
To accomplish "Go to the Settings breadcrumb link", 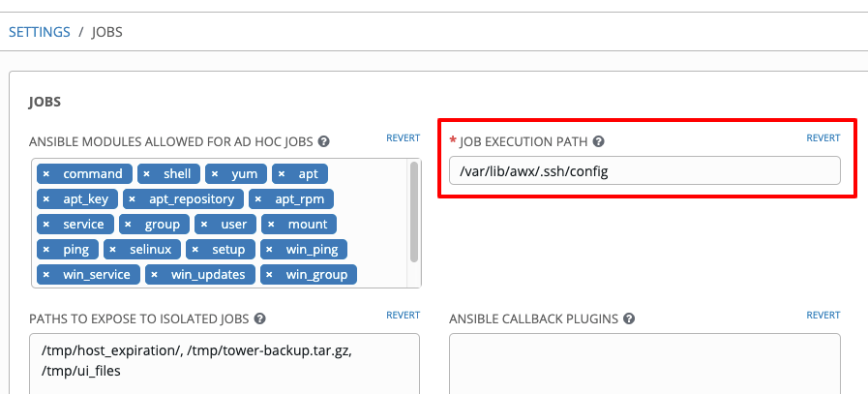I will tap(40, 32).
